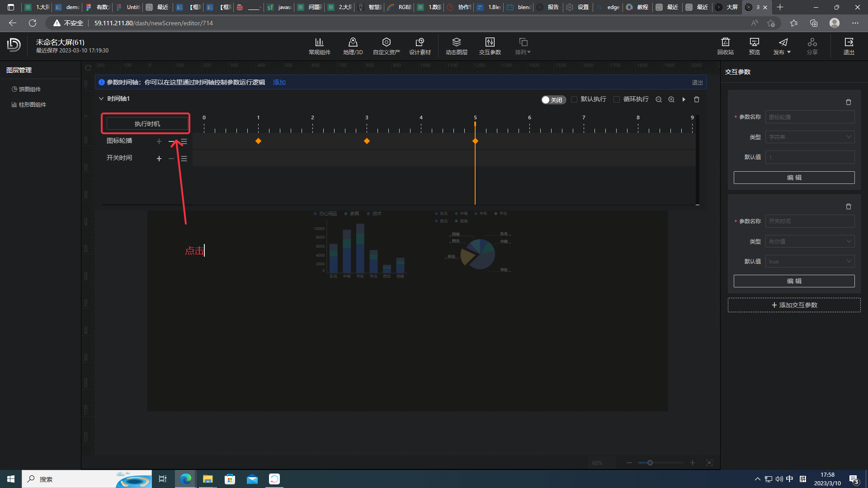
Task: Delete 图标轮播 parameter card
Action: pyautogui.click(x=849, y=102)
